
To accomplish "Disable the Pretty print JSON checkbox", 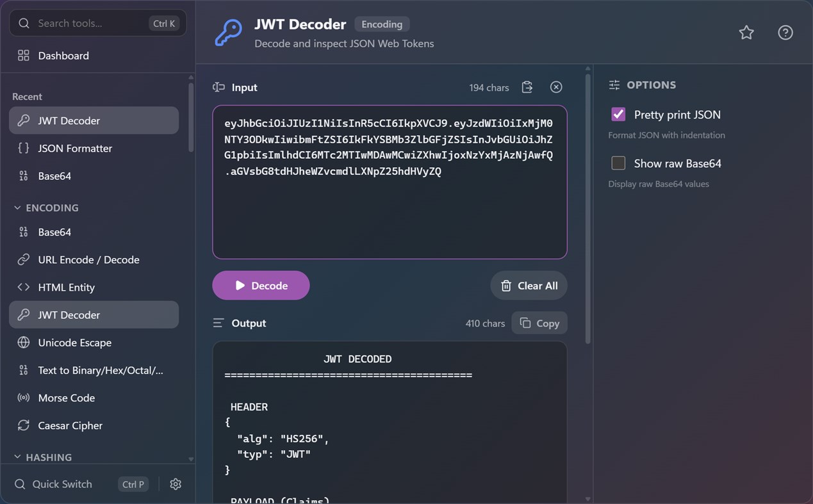I will [x=618, y=114].
